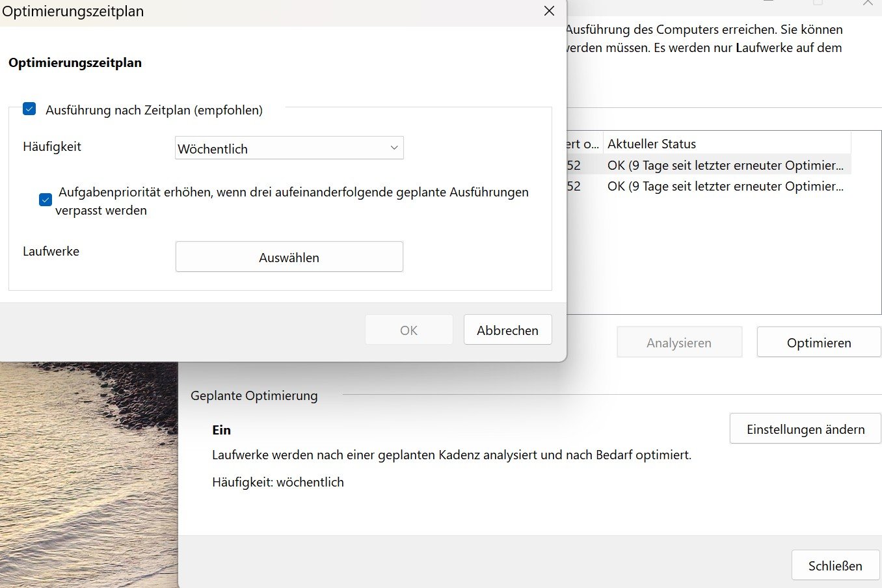The image size is (882, 588).
Task: Click the Analysieren button
Action: (x=679, y=342)
